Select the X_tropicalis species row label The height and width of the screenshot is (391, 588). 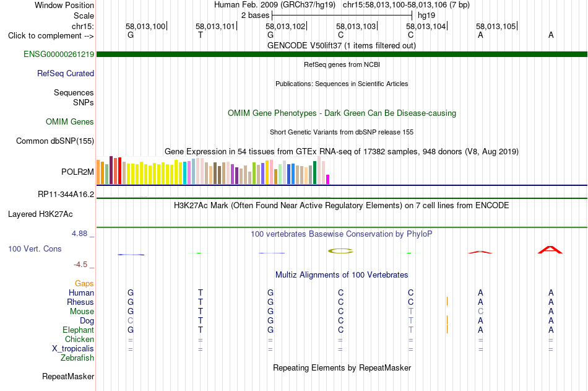pos(73,349)
